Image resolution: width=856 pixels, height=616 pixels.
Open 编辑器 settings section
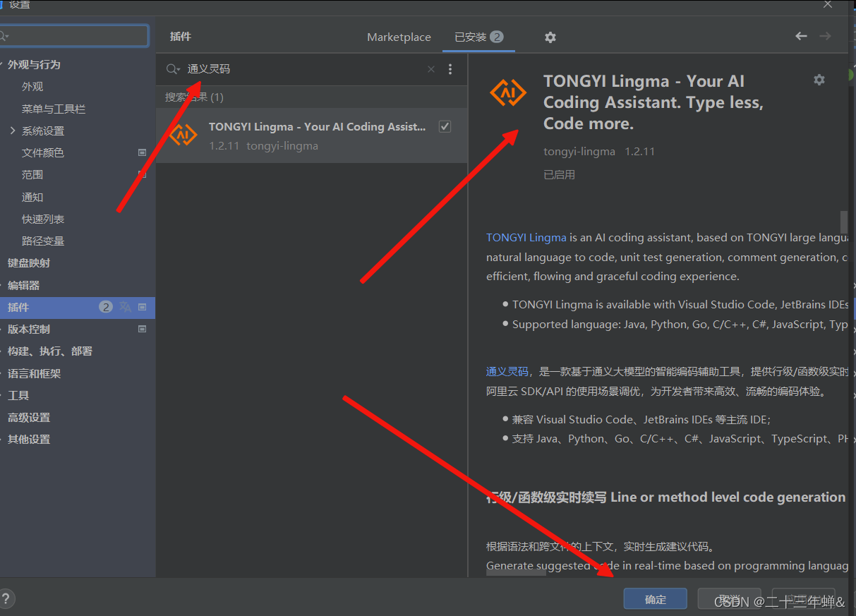23,285
